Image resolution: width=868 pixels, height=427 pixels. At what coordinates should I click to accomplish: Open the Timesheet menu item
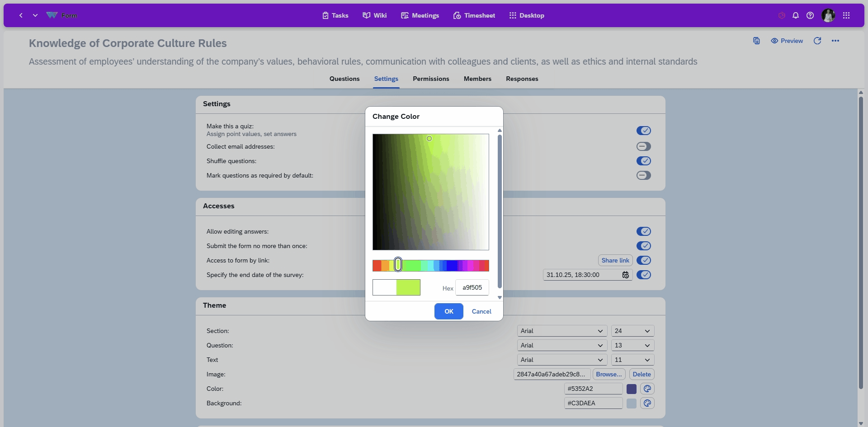pos(474,15)
